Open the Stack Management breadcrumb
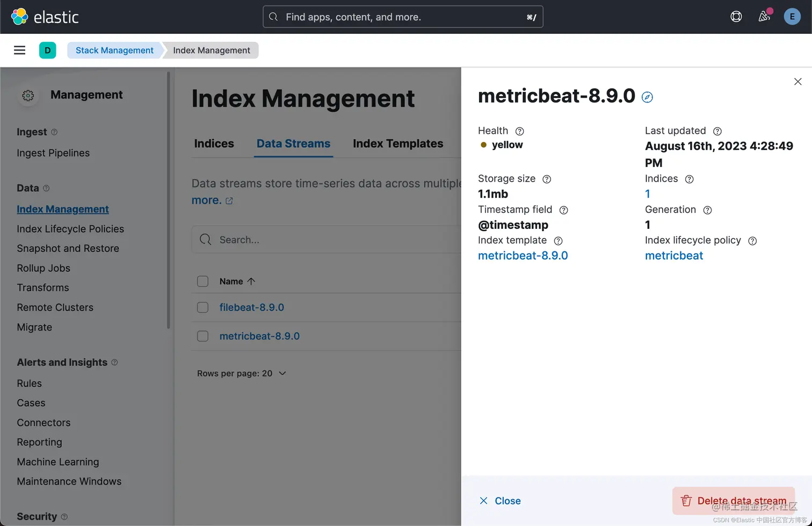This screenshot has width=812, height=526. pos(114,51)
